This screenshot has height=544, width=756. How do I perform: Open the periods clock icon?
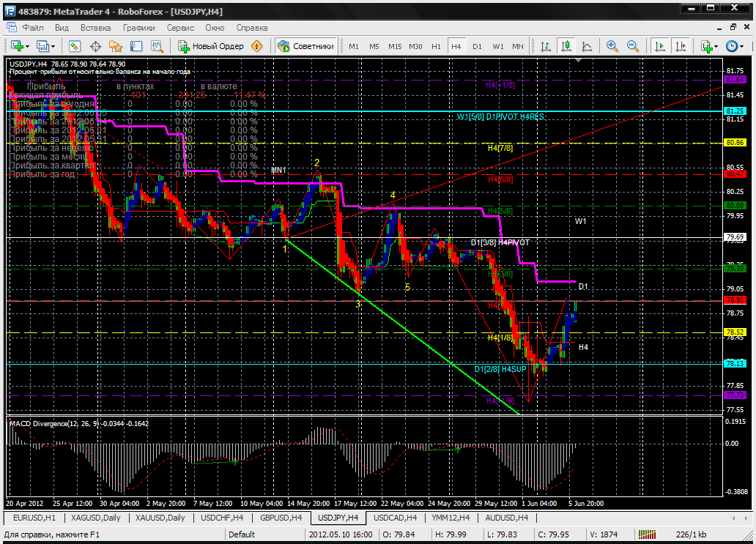point(732,46)
